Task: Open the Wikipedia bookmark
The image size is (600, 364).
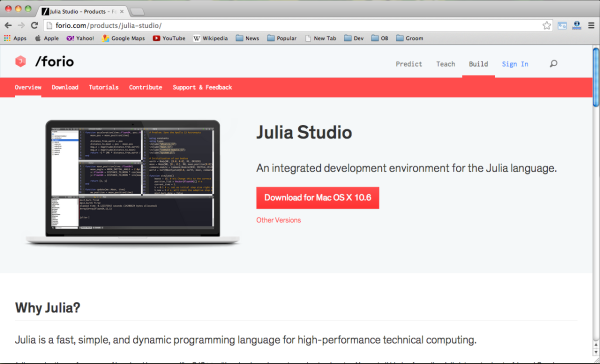Action: [x=210, y=38]
